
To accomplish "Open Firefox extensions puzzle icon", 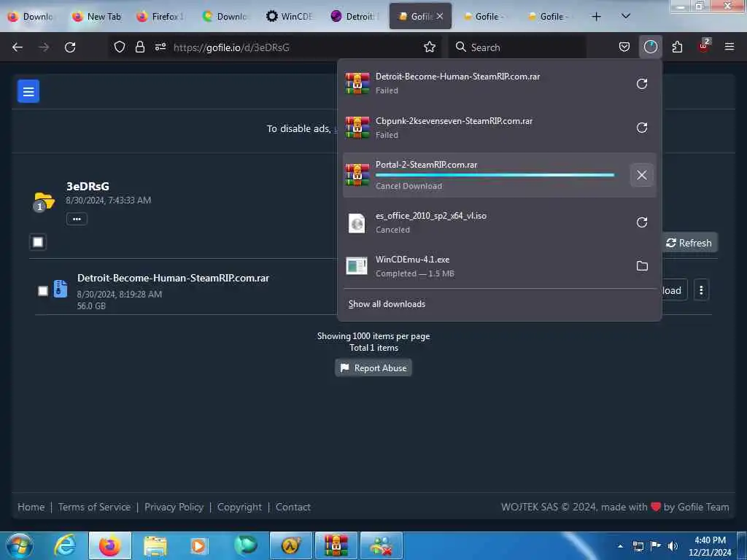I will tap(677, 47).
